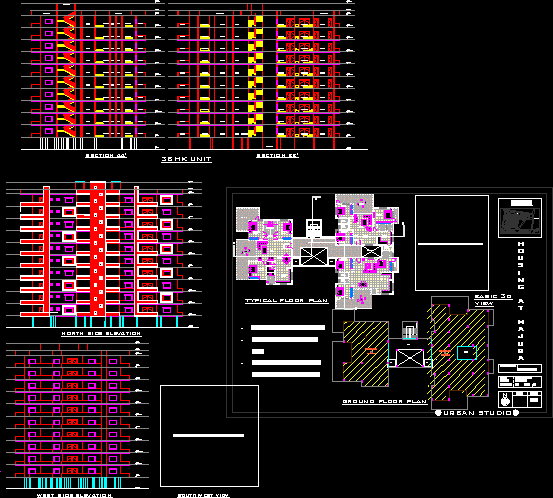The image size is (553, 498).
Task: Select the crossed lift shaft on ground floor plan
Action: point(410,358)
